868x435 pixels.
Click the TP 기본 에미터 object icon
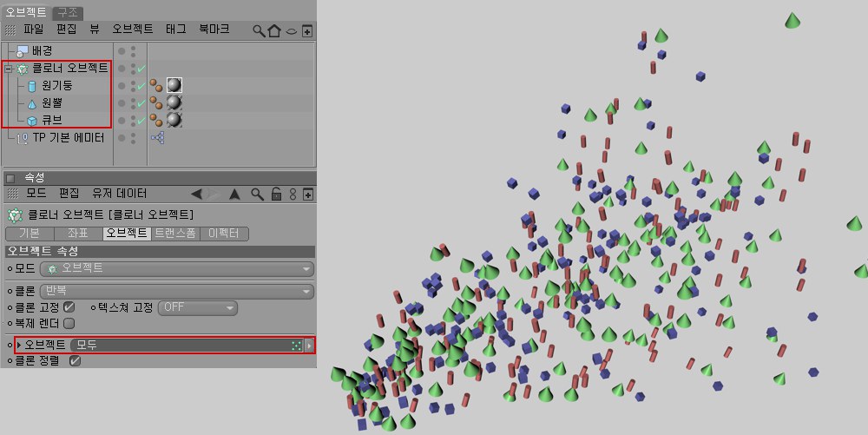coord(23,138)
